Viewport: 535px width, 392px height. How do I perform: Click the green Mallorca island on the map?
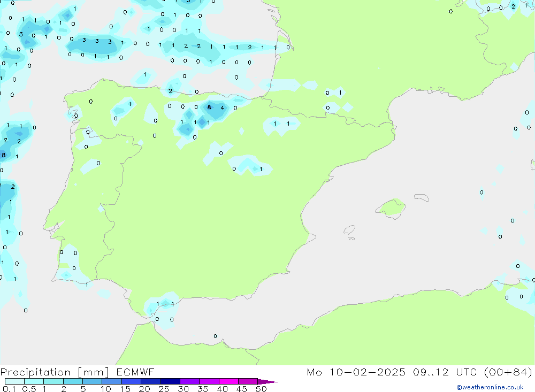391,208
